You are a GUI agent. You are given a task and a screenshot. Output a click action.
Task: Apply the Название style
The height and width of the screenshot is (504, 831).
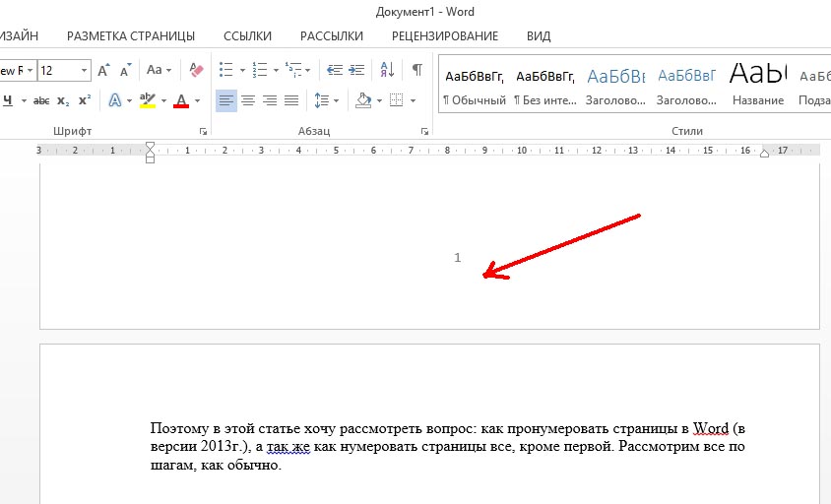coord(758,85)
